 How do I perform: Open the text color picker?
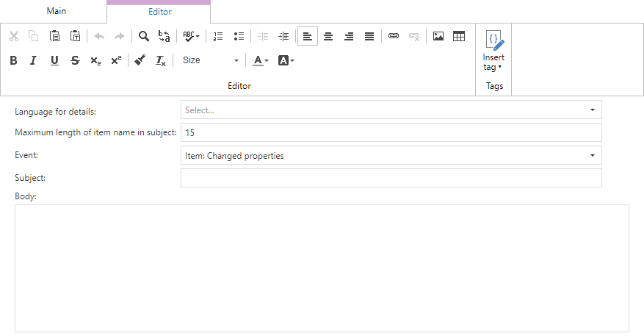[261, 60]
